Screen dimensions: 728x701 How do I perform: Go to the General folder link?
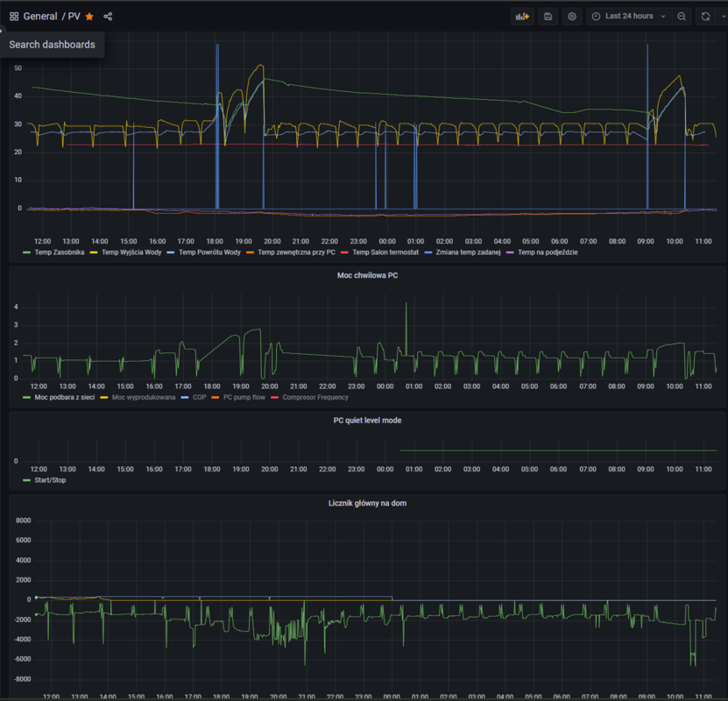click(x=40, y=17)
